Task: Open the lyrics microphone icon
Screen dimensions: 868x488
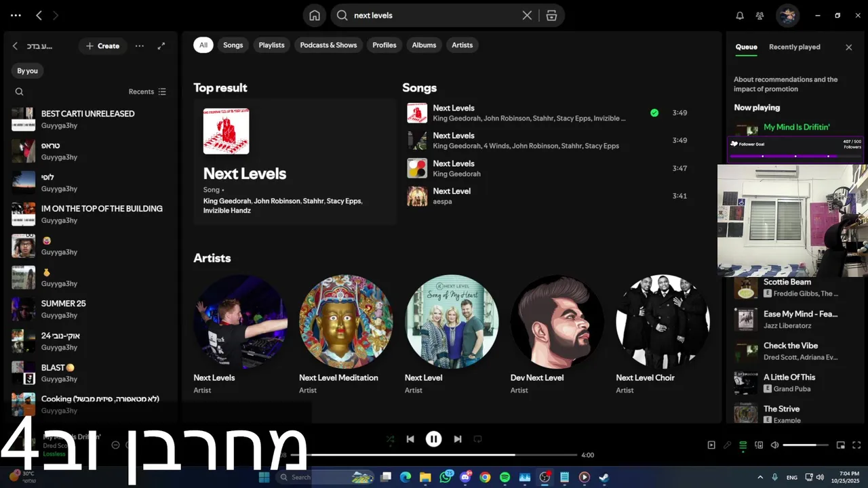Action: click(x=727, y=445)
